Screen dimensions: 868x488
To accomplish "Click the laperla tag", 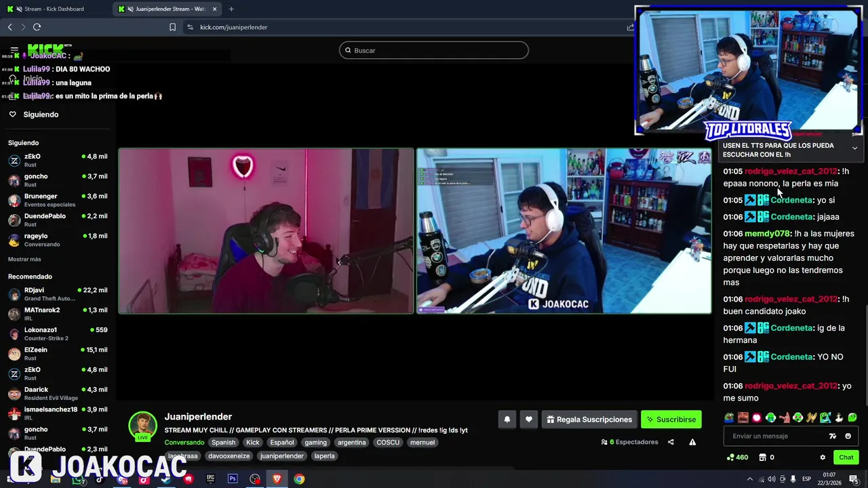I will [x=324, y=456].
